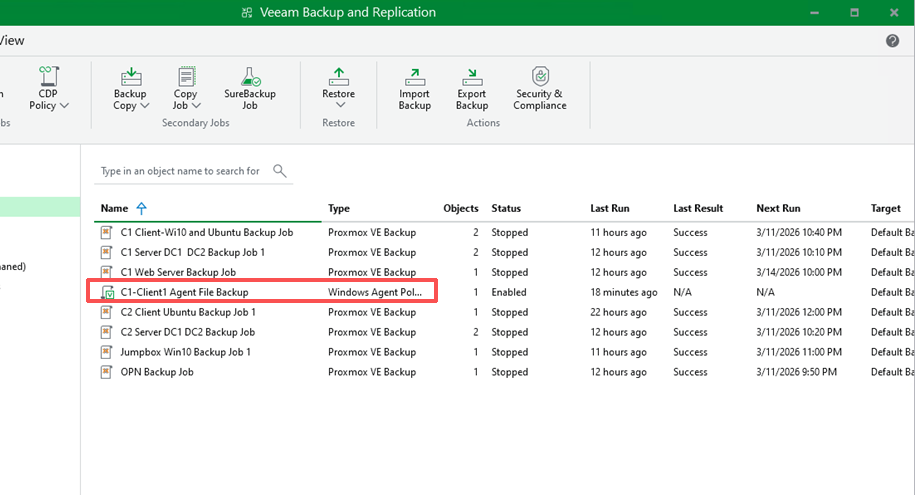Click icon of OPN Backup Job
This screenshot has height=495, width=915.
[106, 372]
